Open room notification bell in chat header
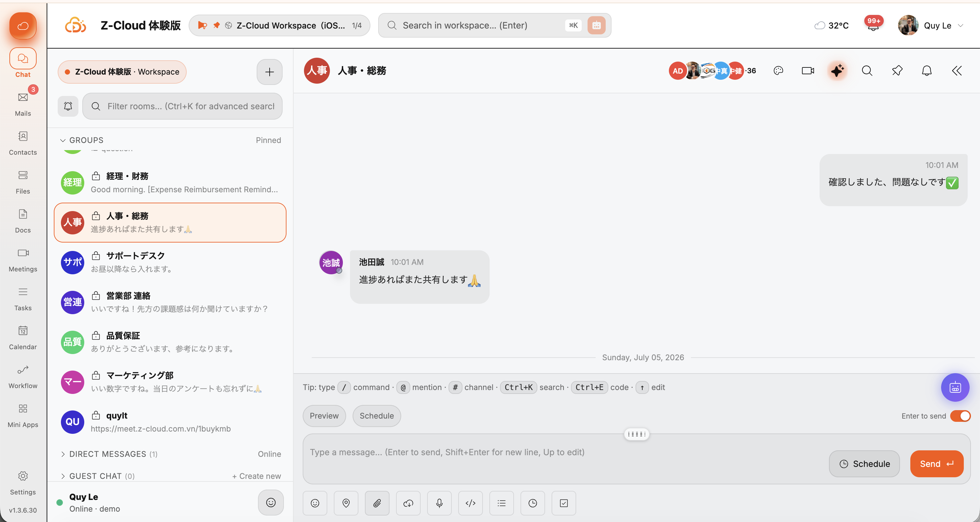 coord(927,71)
